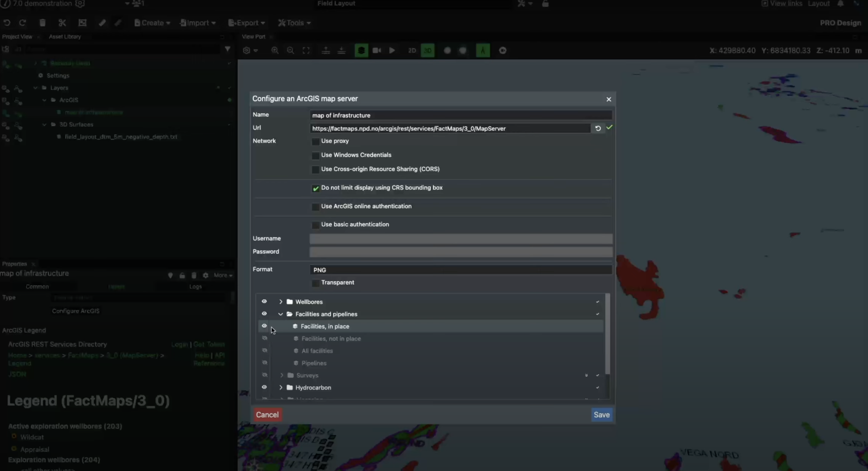Screen dimensions: 868x471
Task: Open the PNG format dropdown
Action: click(460, 270)
